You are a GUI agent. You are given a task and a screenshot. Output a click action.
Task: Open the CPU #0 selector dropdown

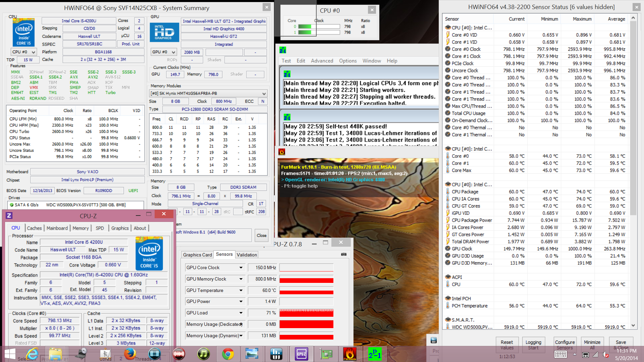pyautogui.click(x=23, y=52)
